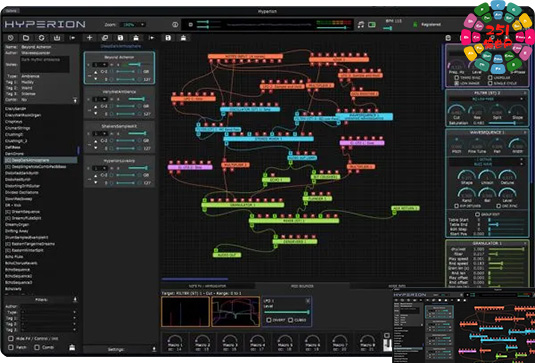This screenshot has height=363, width=535.
Task: Toggle the green switch icon next to music notes
Action: coord(372,25)
